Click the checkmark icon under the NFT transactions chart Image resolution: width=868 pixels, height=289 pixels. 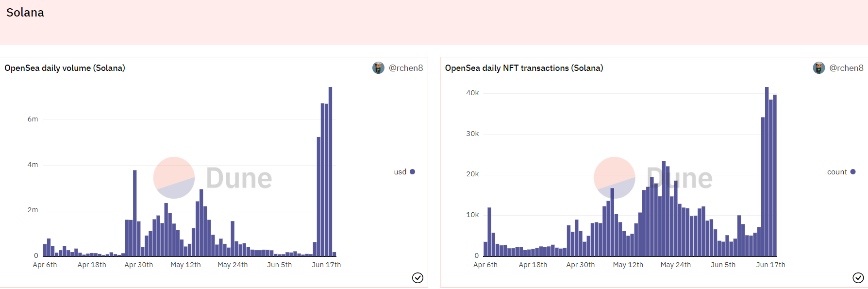[x=858, y=278]
